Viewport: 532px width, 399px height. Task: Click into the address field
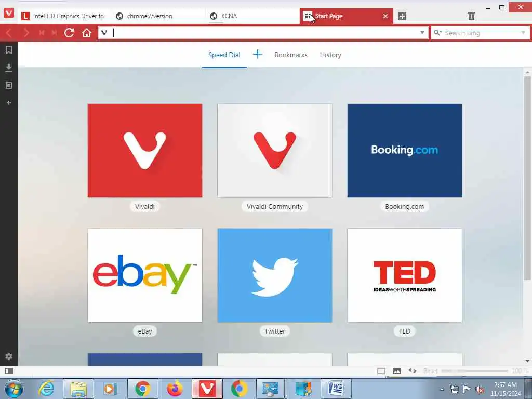[264, 33]
